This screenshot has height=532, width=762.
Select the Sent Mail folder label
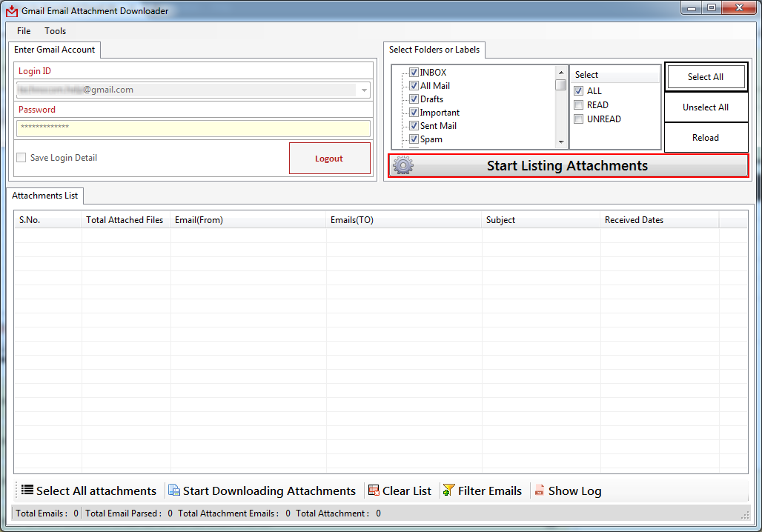pyautogui.click(x=438, y=126)
